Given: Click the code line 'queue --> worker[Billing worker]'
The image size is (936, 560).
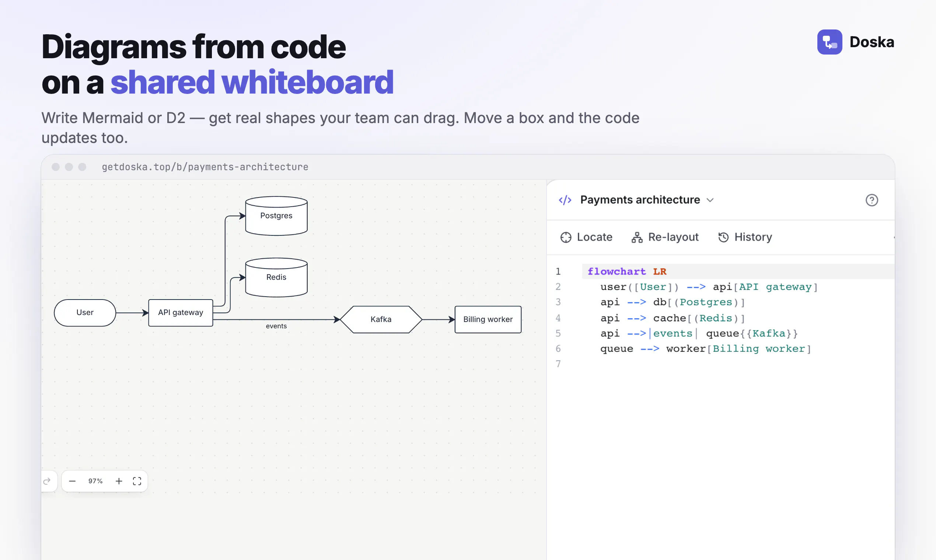Looking at the screenshot, I should coord(705,349).
